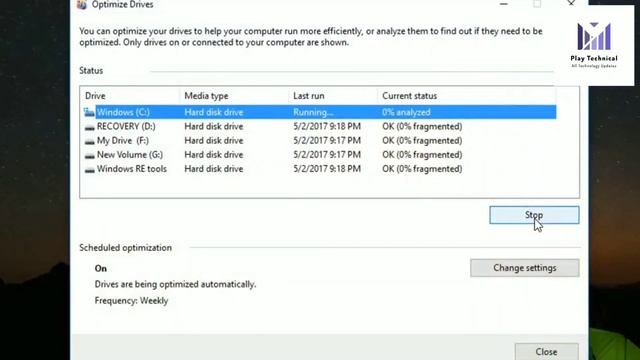Sort by the Drive column header
This screenshot has height=360, width=640.
click(x=129, y=96)
